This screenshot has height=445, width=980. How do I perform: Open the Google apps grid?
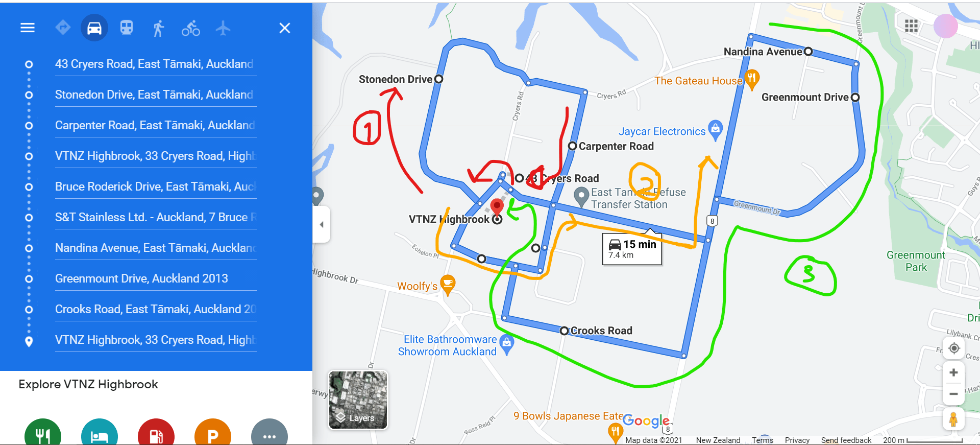pyautogui.click(x=911, y=26)
